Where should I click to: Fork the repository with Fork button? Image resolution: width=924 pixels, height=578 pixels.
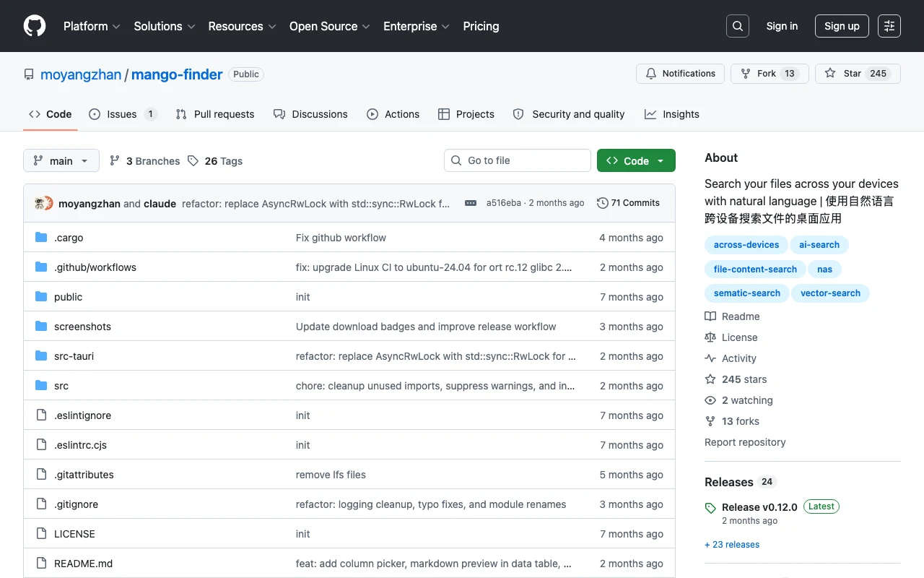[x=770, y=74]
